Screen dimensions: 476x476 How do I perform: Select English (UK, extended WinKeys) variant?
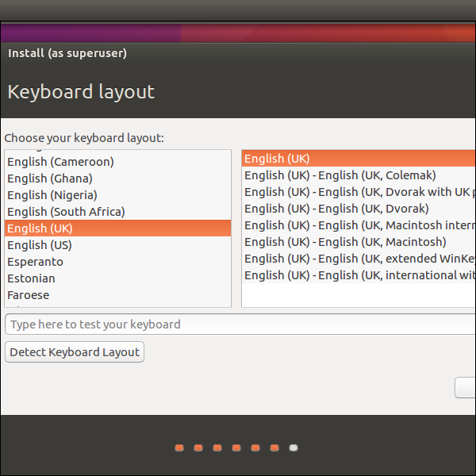(359, 259)
